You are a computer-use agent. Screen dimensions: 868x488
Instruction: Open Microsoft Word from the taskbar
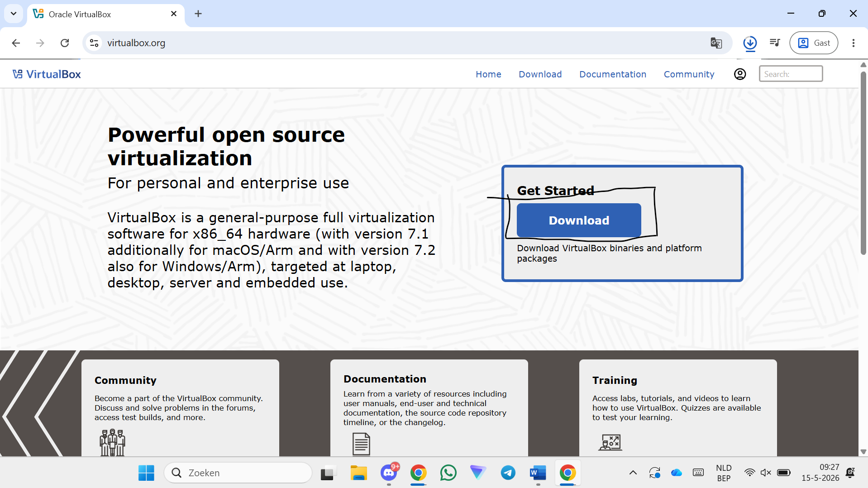click(538, 473)
